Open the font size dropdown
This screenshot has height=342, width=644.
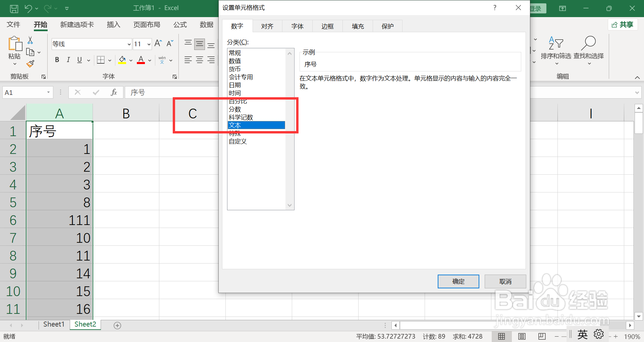[x=148, y=44]
